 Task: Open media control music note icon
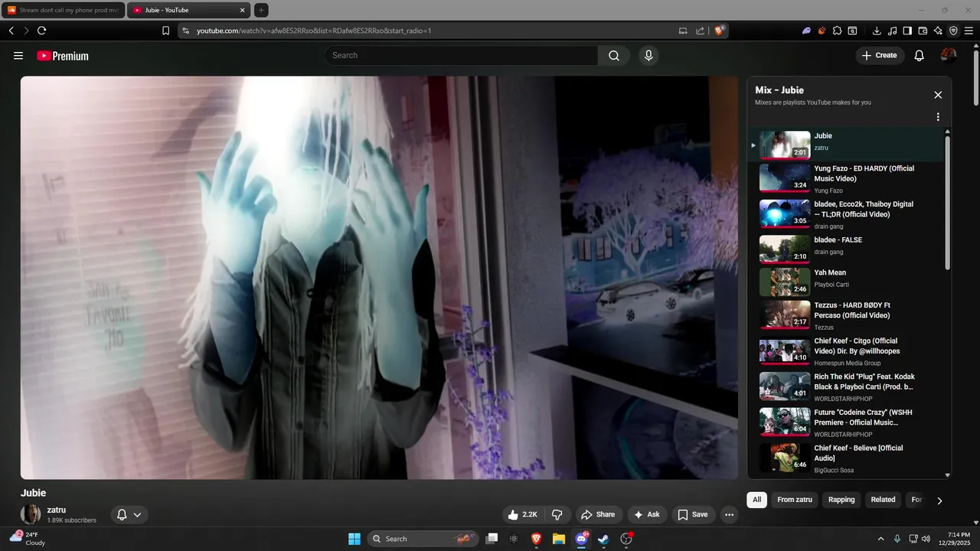pyautogui.click(x=892, y=31)
